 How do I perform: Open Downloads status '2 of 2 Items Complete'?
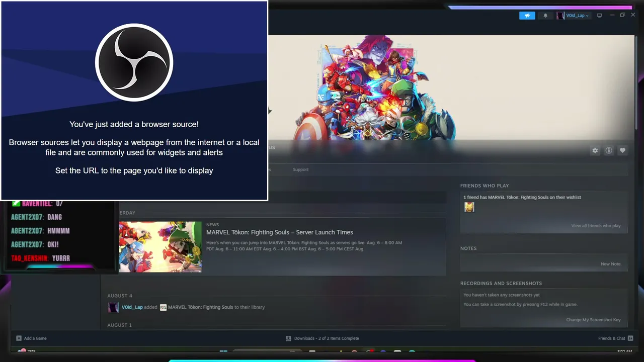pos(327,338)
